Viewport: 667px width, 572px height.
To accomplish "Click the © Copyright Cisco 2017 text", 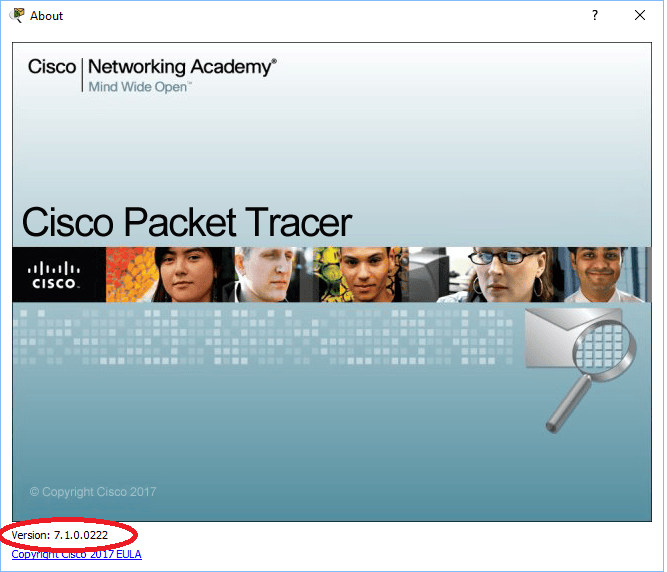I will point(93,492).
